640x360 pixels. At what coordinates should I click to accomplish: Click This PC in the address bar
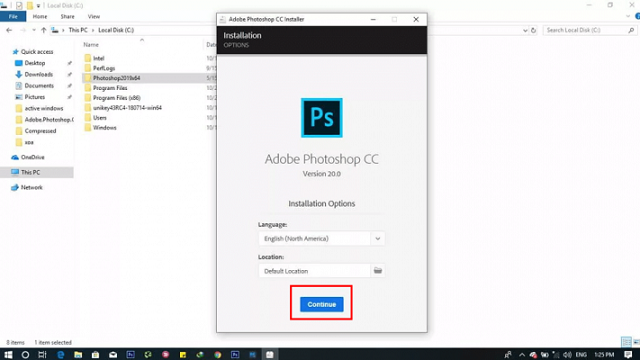click(x=78, y=30)
